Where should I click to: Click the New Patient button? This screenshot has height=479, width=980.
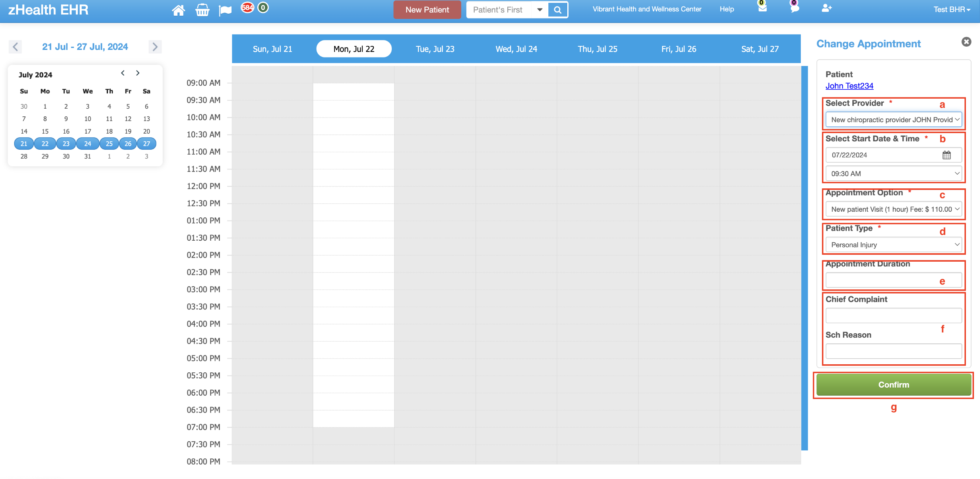tap(427, 10)
